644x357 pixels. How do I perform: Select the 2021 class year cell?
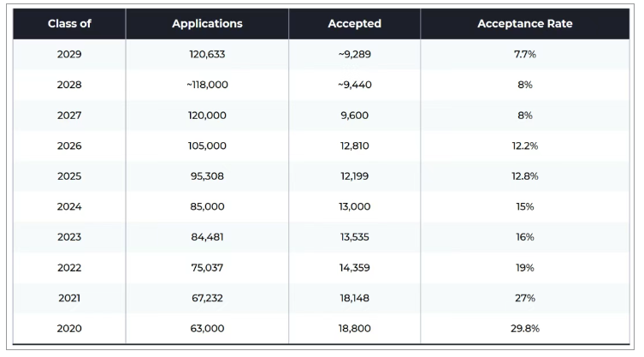point(69,298)
